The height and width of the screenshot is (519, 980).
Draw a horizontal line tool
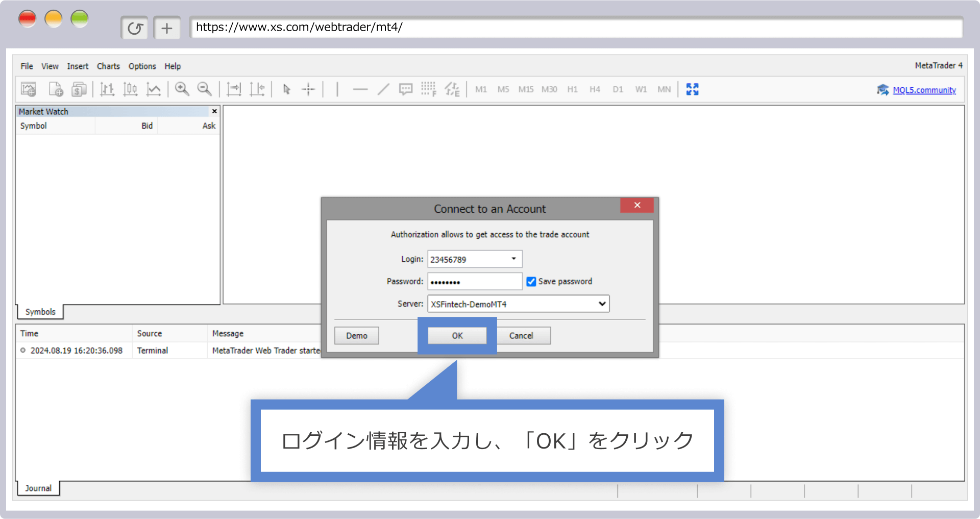tap(360, 89)
